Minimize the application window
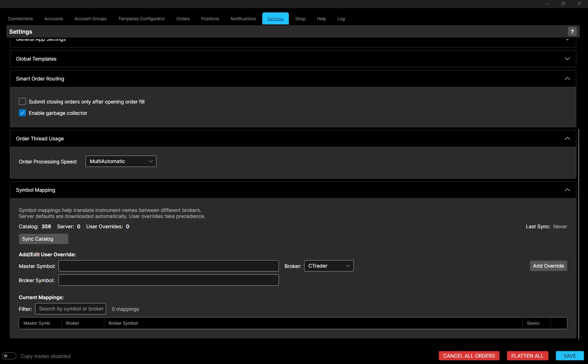The image size is (588, 364). click(x=547, y=4)
